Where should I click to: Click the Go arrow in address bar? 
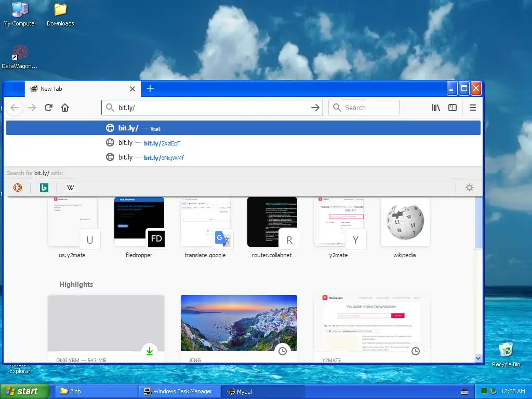click(315, 108)
